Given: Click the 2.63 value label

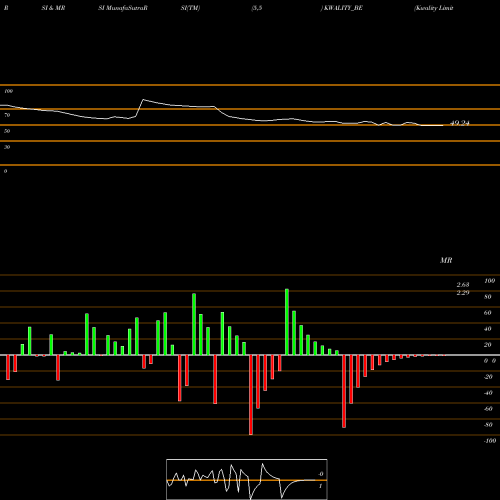Looking at the screenshot, I should [x=463, y=285].
